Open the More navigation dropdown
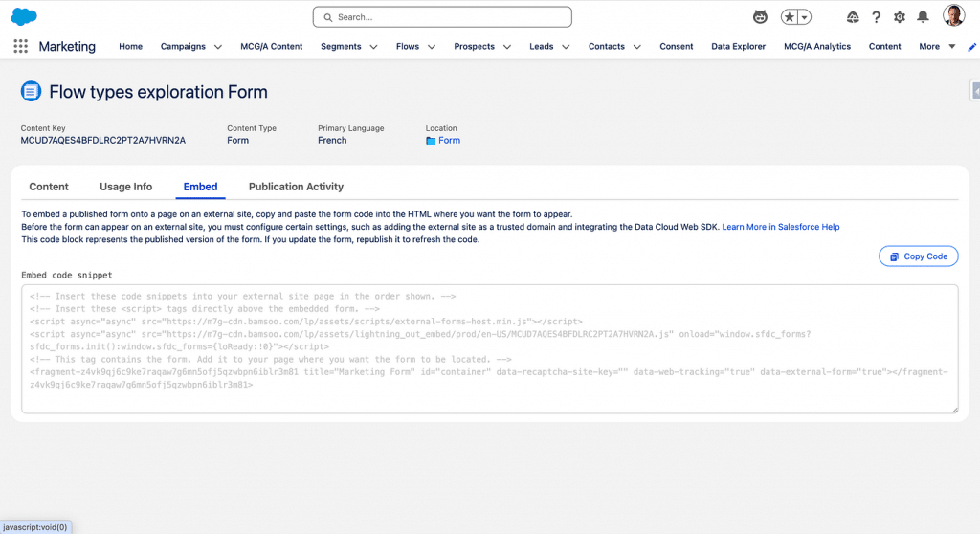Viewport: 980px width, 534px height. click(937, 46)
